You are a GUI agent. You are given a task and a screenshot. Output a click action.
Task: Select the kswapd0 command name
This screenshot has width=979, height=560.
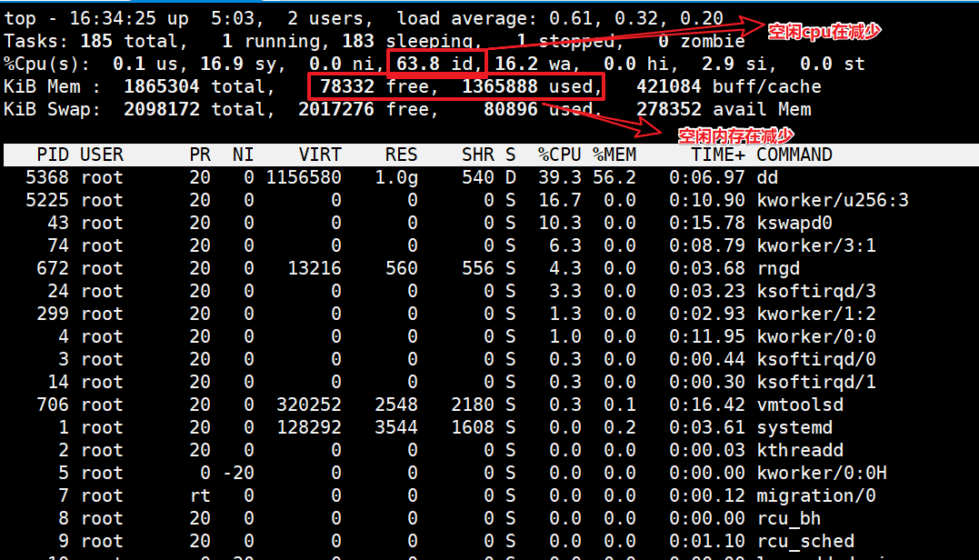pos(794,224)
